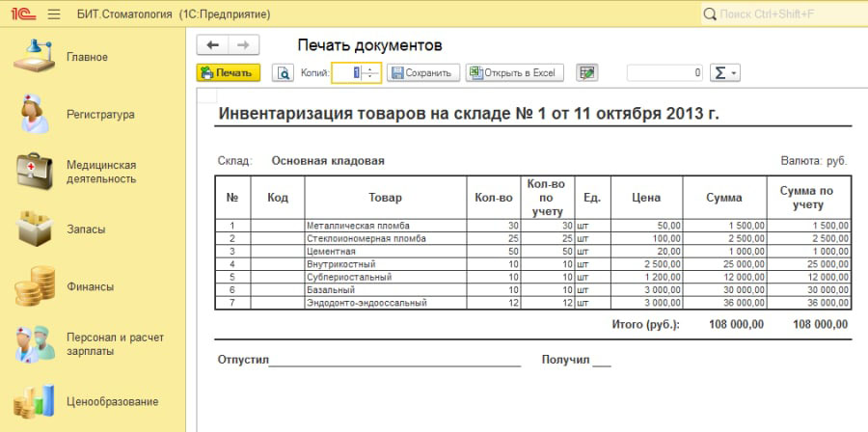Viewport: 868px width, 432px height.
Task: Toggle the edit mode icon
Action: coord(586,72)
